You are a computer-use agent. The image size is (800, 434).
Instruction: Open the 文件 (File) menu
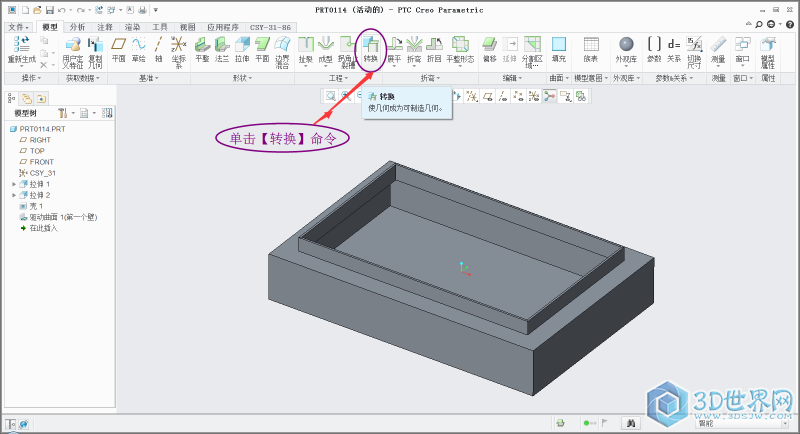[19, 27]
